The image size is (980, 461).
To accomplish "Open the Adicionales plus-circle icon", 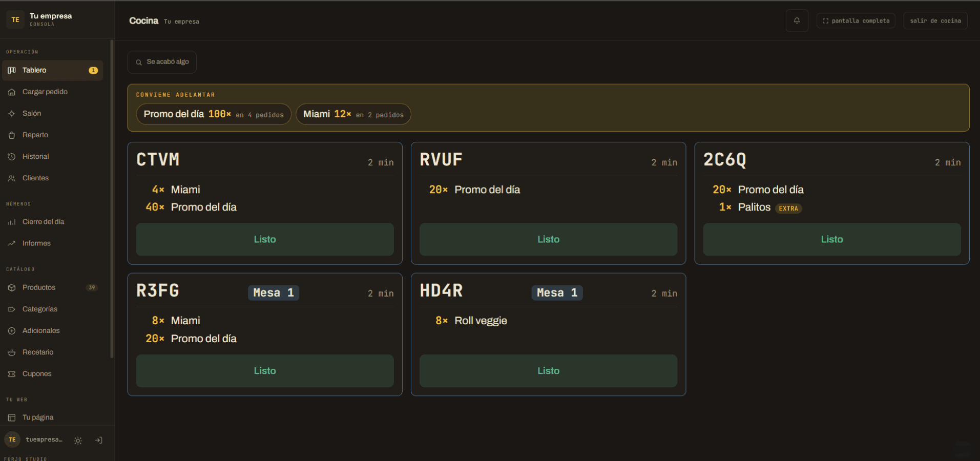I will tap(12, 331).
